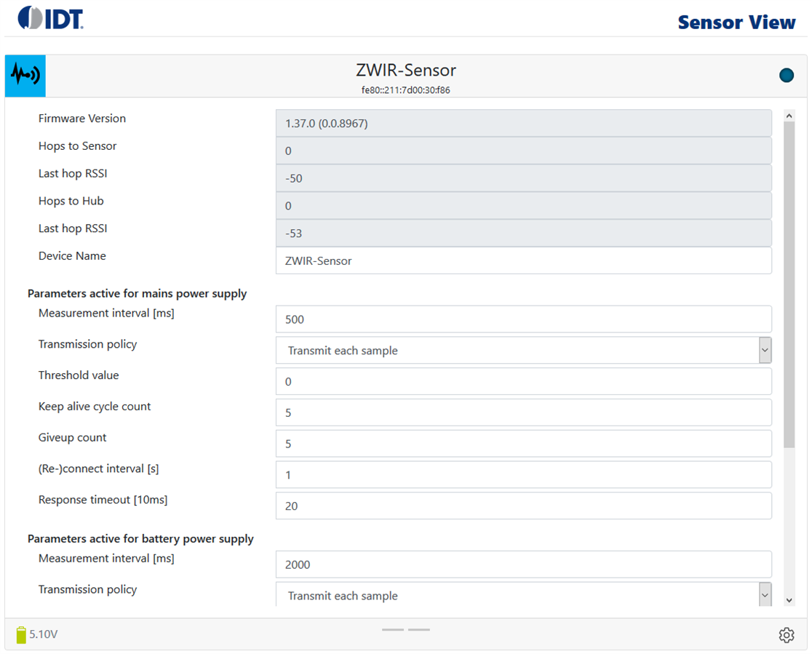Click mains Measurement interval field showing 500
Image resolution: width=812 pixels, height=654 pixels.
(523, 319)
